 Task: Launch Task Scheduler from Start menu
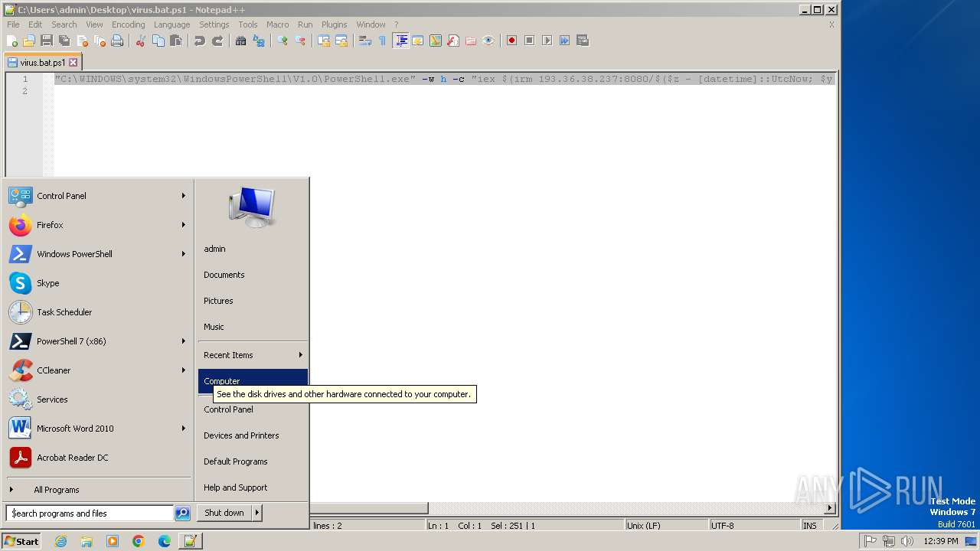click(98, 312)
